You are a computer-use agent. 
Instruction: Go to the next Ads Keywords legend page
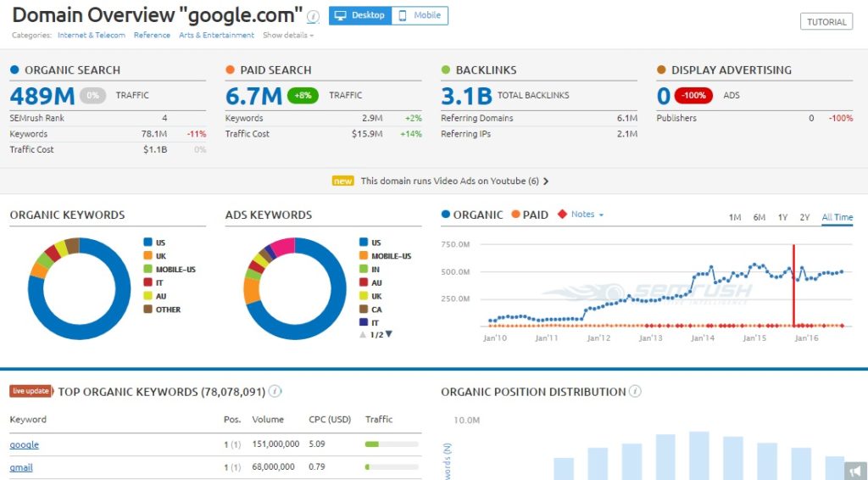[389, 334]
